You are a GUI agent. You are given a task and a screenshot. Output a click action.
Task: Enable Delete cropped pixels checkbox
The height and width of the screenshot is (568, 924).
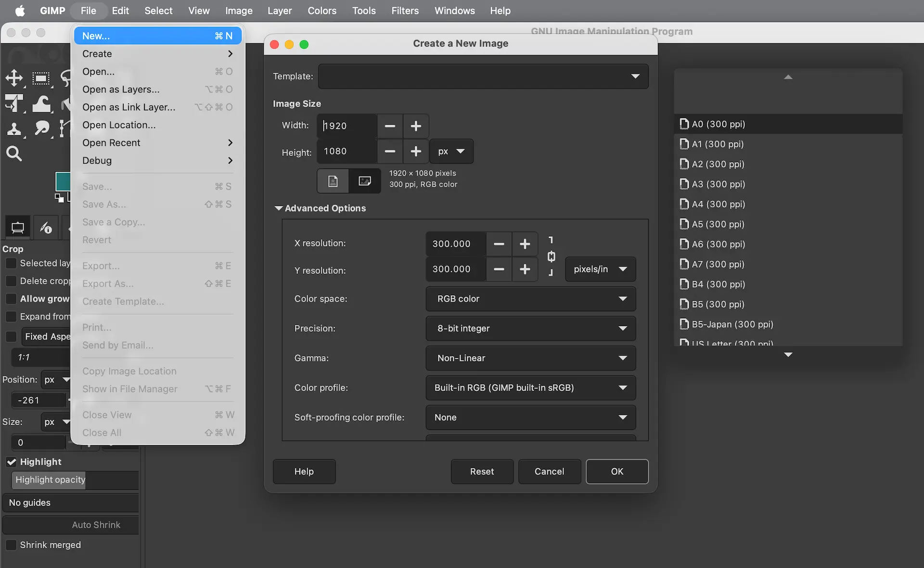pos(11,281)
